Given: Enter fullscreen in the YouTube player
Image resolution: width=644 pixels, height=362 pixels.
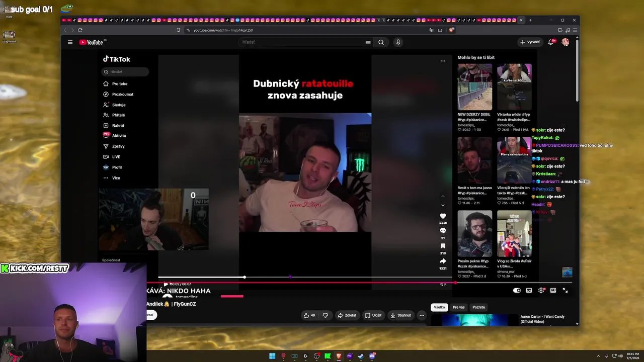Looking at the screenshot, I should [565, 290].
